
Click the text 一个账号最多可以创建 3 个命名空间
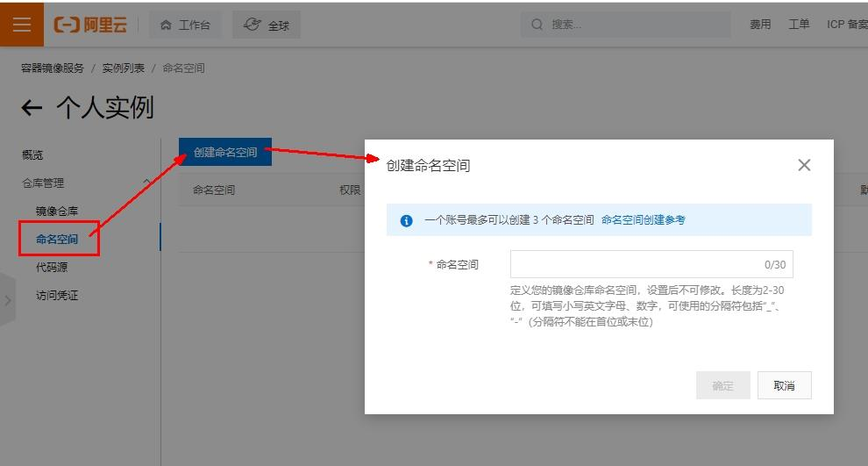[x=509, y=220]
